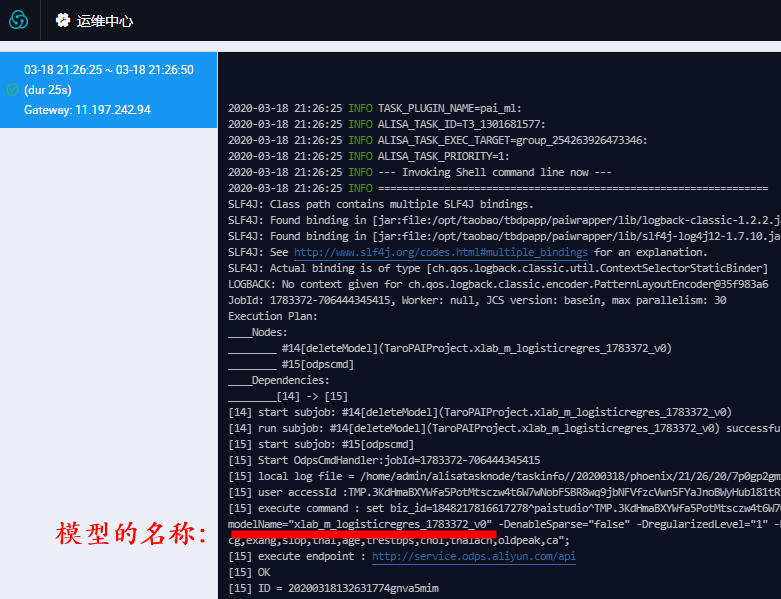The width and height of the screenshot is (781, 599).
Task: Click the Class path contains multiple SLF4J line
Action: click(381, 204)
